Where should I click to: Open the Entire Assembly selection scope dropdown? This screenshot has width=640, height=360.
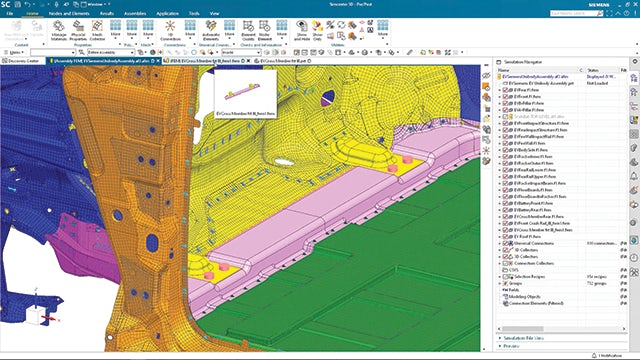click(x=111, y=52)
